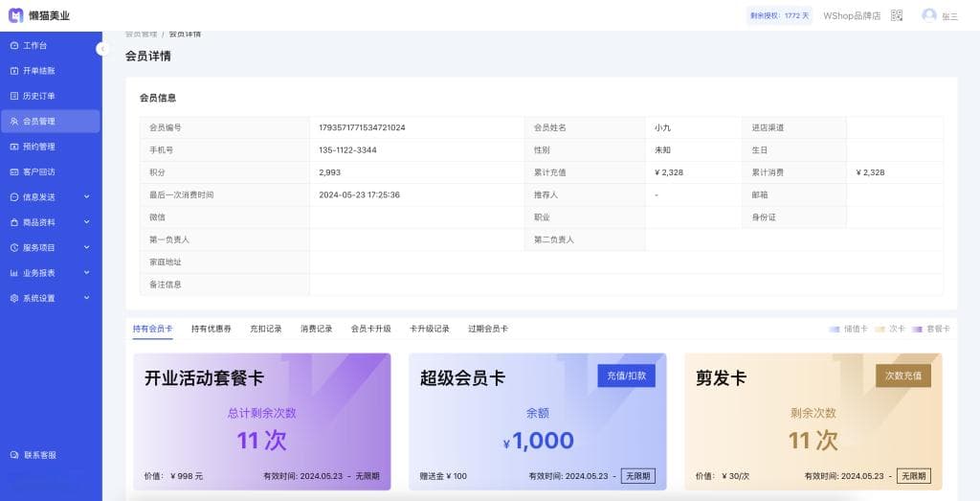Click the 累计充值 label cell
980x501 pixels.
pos(585,172)
